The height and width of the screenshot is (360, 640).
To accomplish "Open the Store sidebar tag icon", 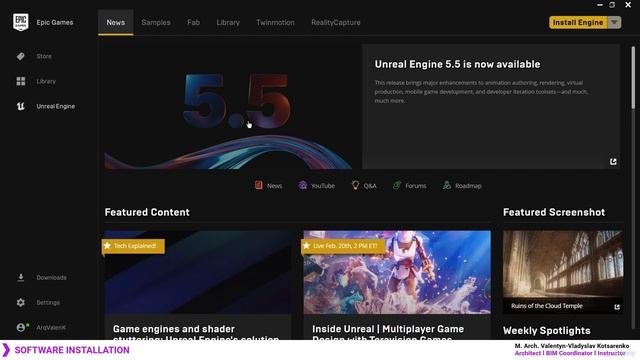I will click(21, 56).
